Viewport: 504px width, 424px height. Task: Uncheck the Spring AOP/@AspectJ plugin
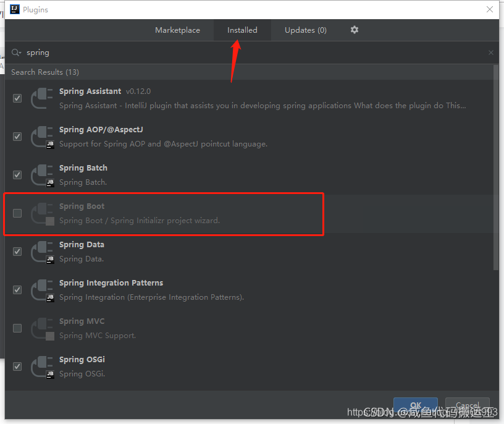click(x=17, y=137)
